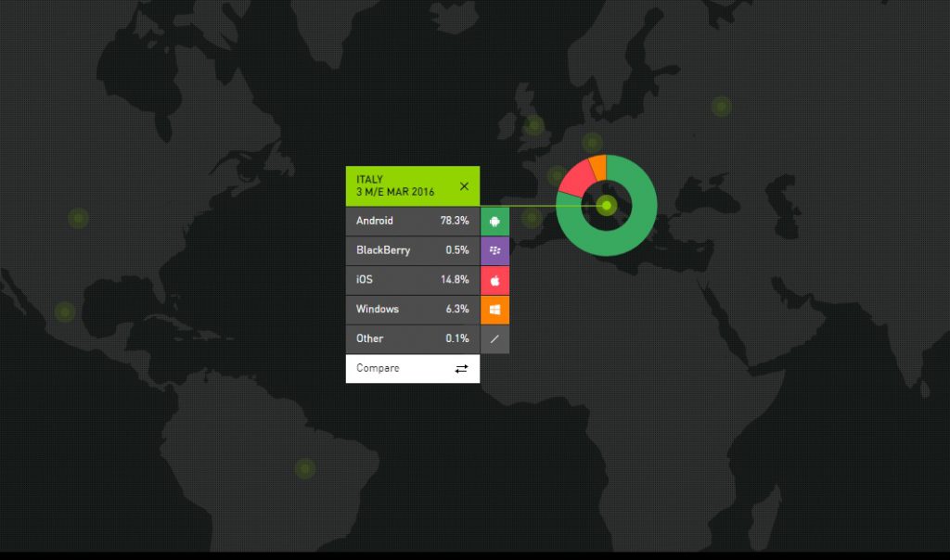Select the Brazil map marker

pos(304,468)
